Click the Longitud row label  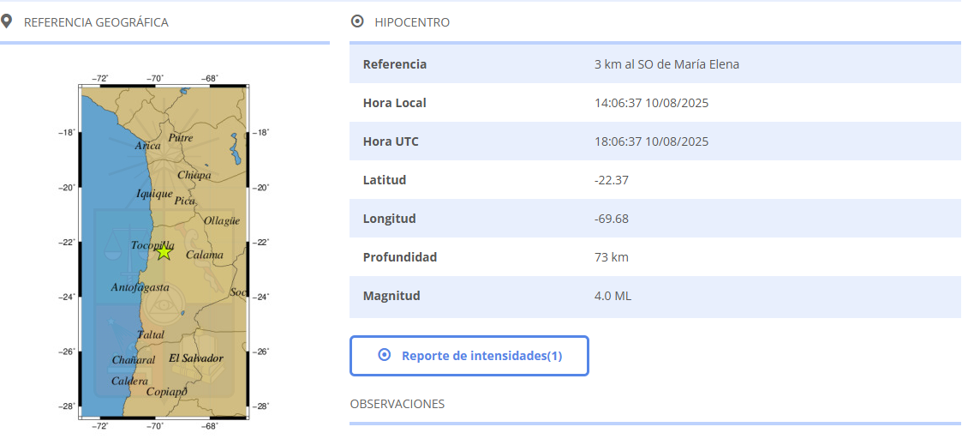[390, 219]
